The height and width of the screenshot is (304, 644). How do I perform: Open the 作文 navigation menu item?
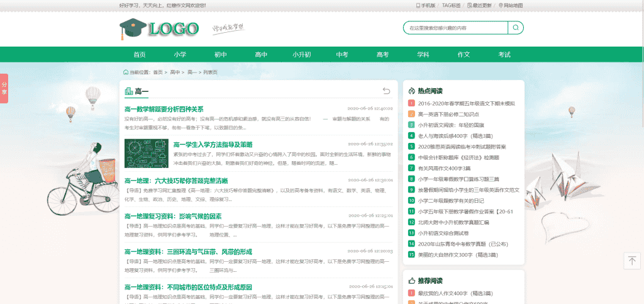point(464,55)
